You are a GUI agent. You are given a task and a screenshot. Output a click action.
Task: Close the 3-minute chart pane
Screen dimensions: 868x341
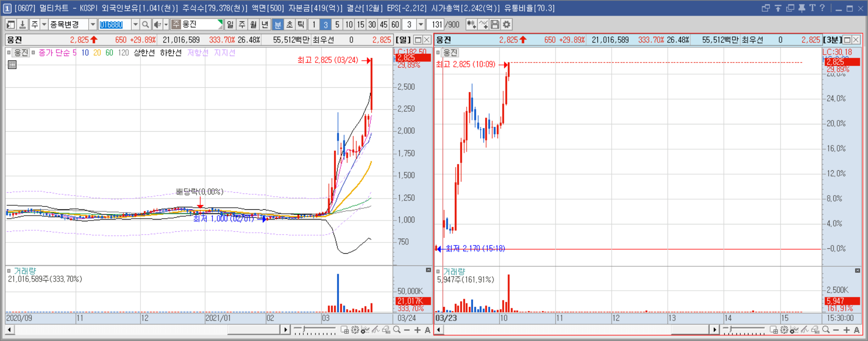pos(856,40)
